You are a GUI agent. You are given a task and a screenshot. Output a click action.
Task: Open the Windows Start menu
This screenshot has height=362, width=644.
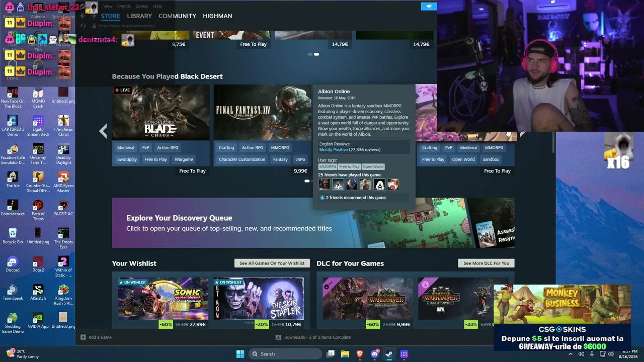coord(240,354)
